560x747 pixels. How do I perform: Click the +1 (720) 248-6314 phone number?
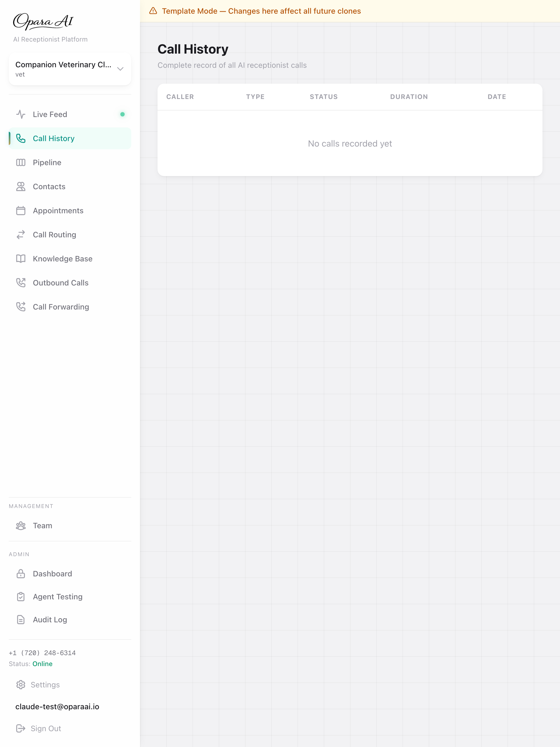coord(42,653)
